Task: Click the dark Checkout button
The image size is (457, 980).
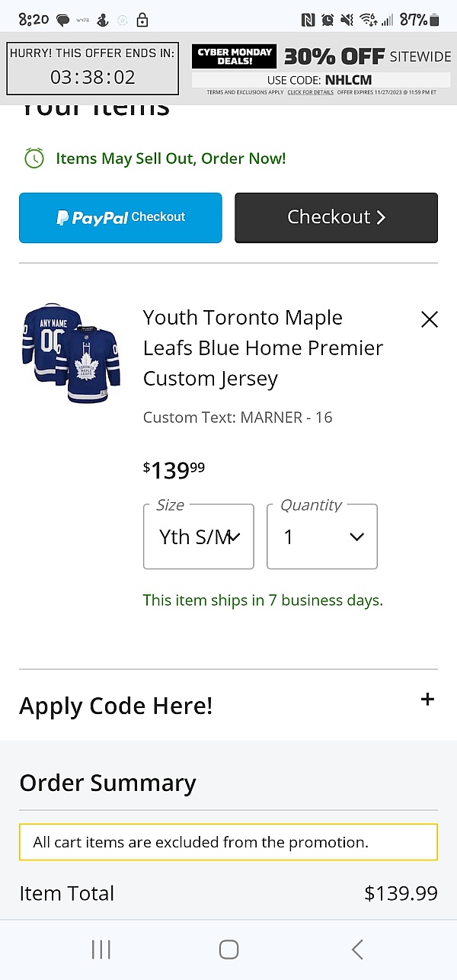Action: coord(336,218)
